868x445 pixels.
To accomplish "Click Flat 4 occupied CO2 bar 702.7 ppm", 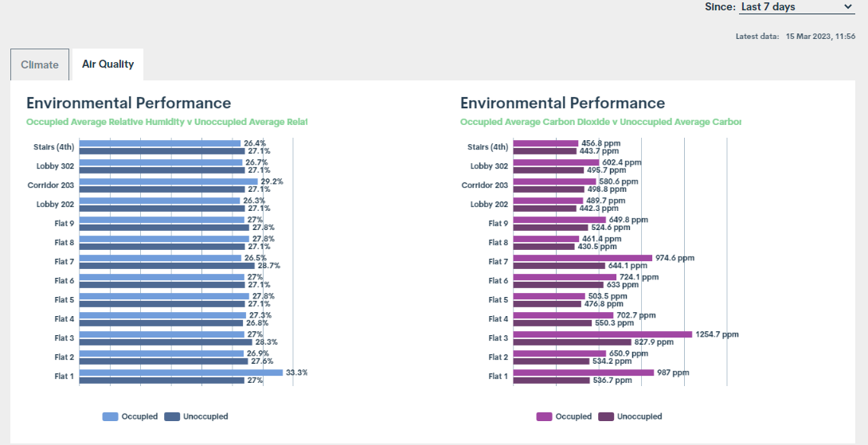I will 563,315.
